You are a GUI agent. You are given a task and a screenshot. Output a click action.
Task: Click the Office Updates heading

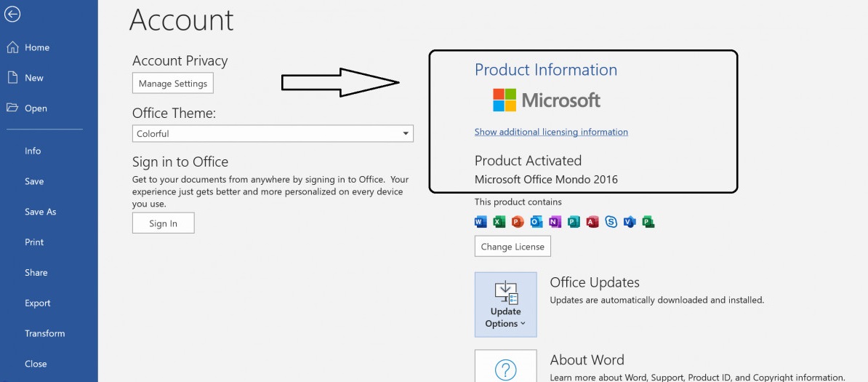(595, 282)
